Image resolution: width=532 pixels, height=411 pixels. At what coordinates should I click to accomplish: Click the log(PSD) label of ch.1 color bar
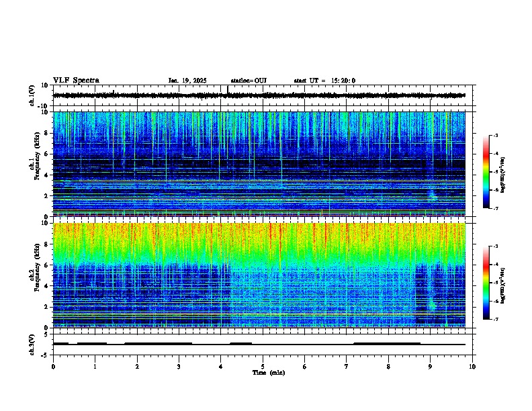[x=502, y=175]
